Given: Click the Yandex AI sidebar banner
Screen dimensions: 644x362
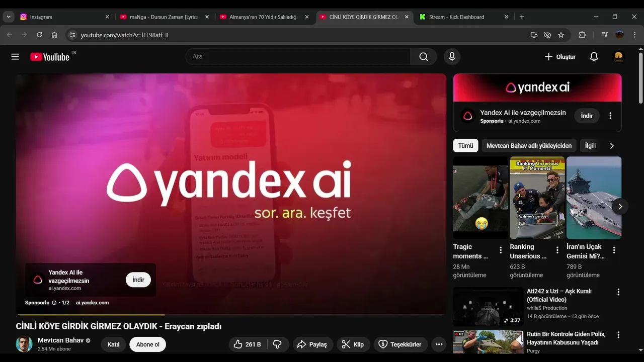Looking at the screenshot, I should coord(537,87).
